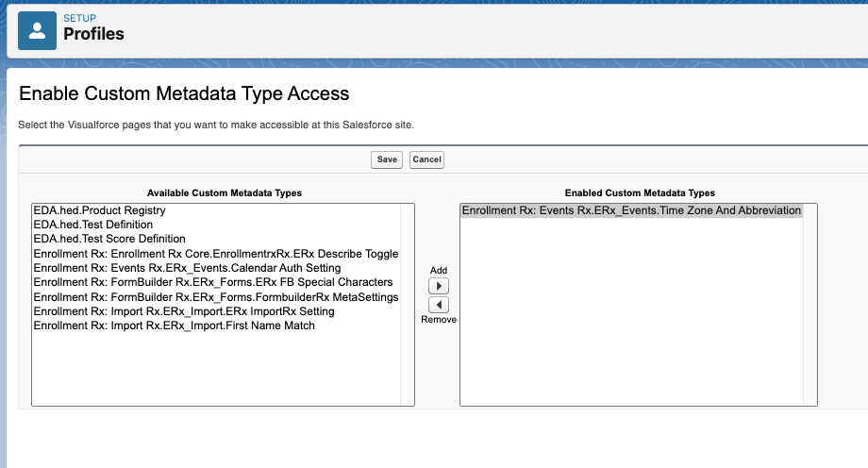The image size is (868, 468).
Task: Choose EDA.hed.Test Score Definition item
Action: click(x=108, y=239)
